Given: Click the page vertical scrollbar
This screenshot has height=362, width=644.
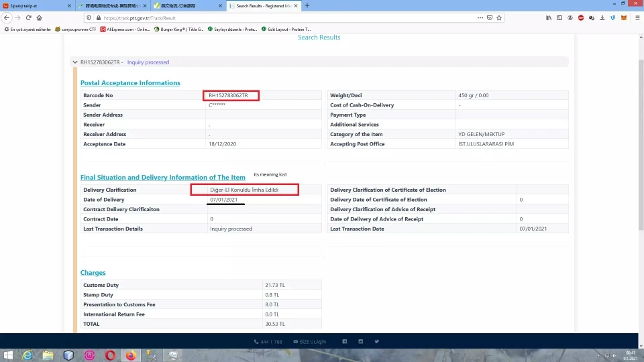Looking at the screenshot, I should tap(641, 143).
